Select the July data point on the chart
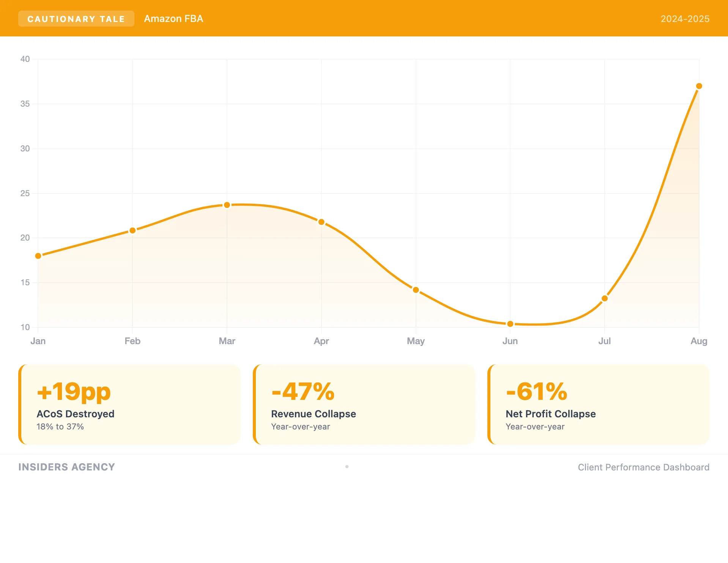Viewport: 728px width, 563px height. 605,299
